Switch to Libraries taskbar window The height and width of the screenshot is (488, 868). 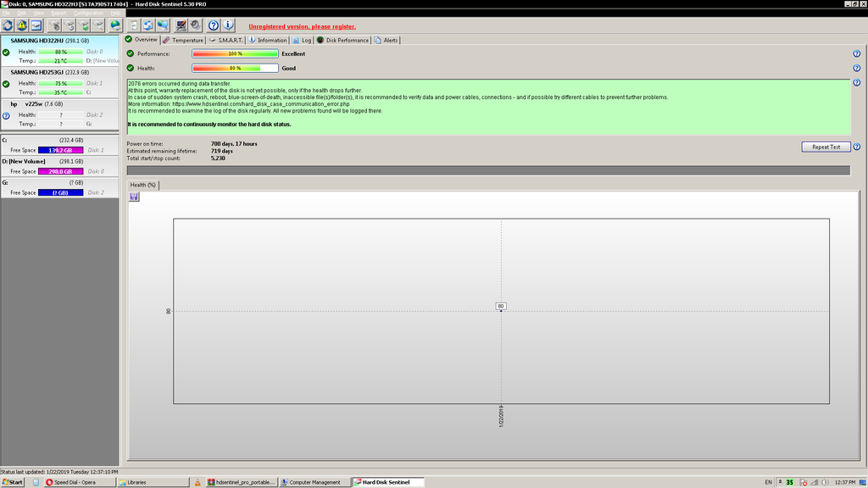coord(153,482)
